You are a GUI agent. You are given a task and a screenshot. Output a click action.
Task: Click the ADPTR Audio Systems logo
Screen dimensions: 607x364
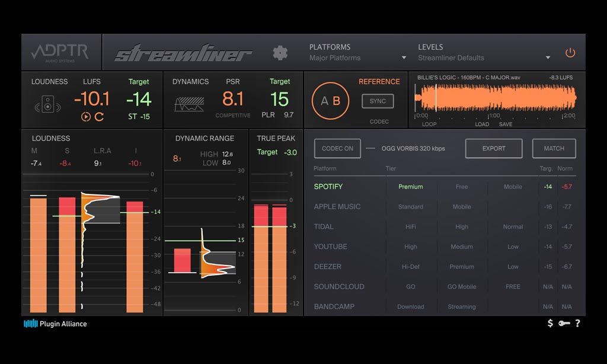coord(60,53)
